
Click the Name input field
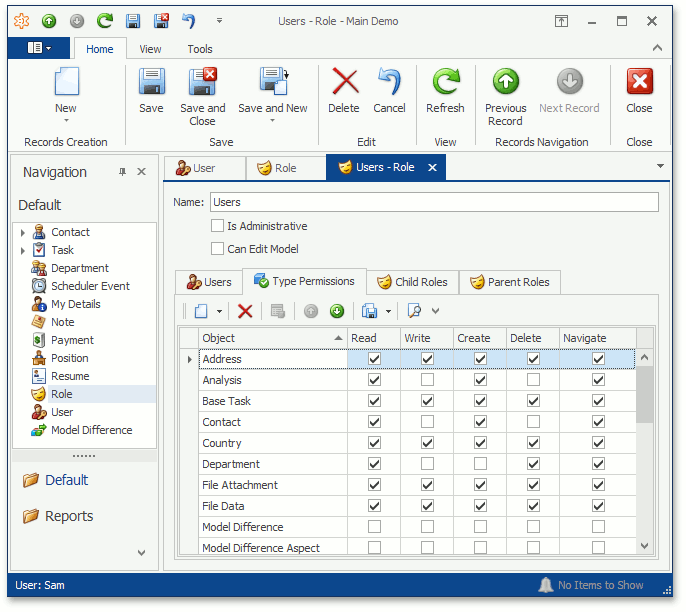[433, 202]
